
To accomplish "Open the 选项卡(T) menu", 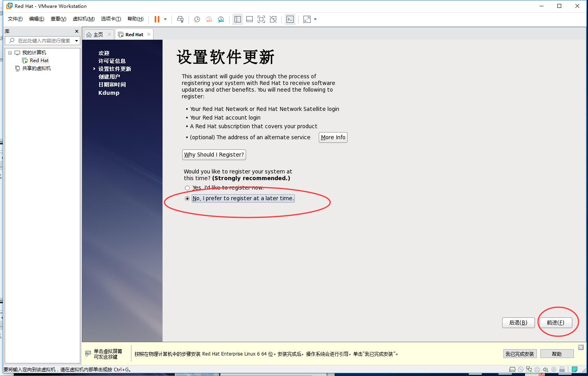I will pos(111,19).
